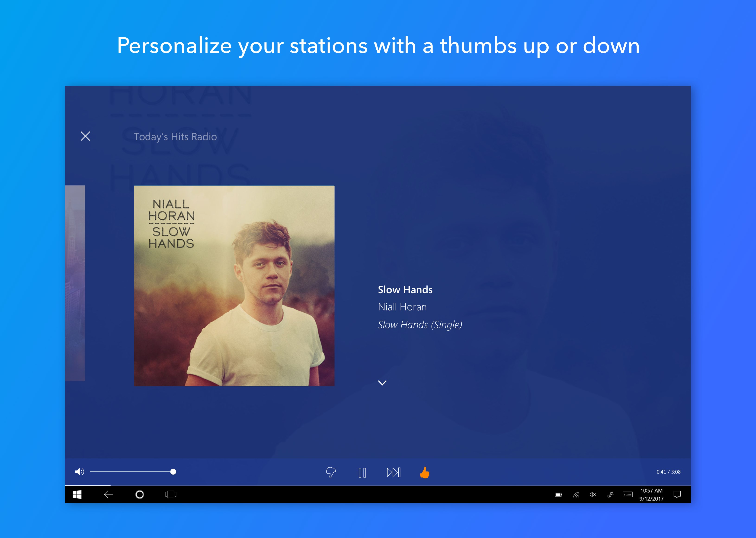The image size is (756, 538).
Task: Mute the player volume speaker icon
Action: [x=80, y=472]
